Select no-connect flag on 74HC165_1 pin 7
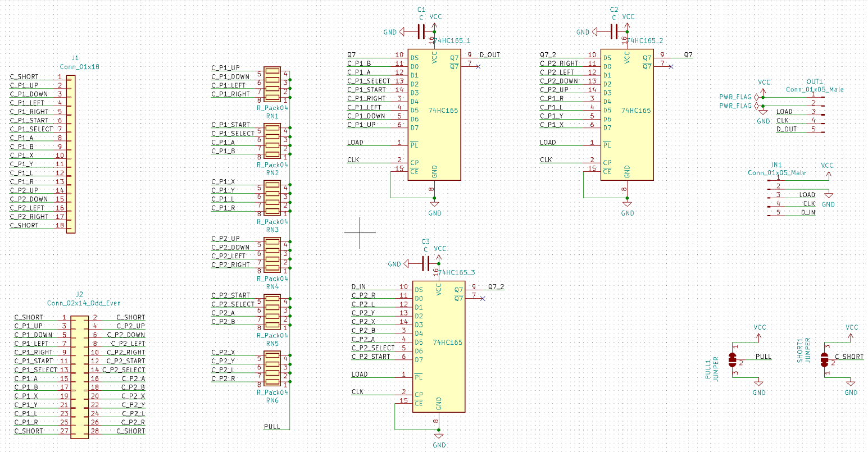The height and width of the screenshot is (452, 868). (x=478, y=67)
